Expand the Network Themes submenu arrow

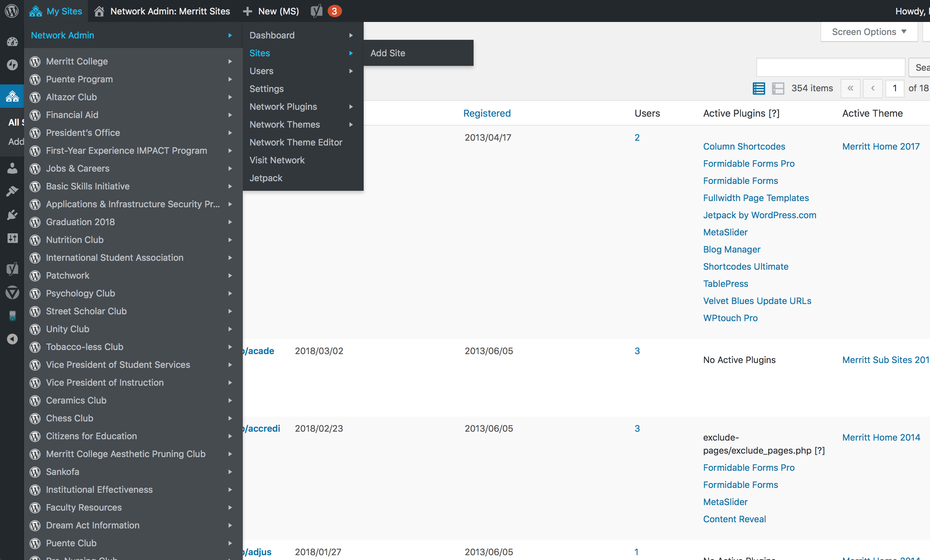(x=351, y=125)
